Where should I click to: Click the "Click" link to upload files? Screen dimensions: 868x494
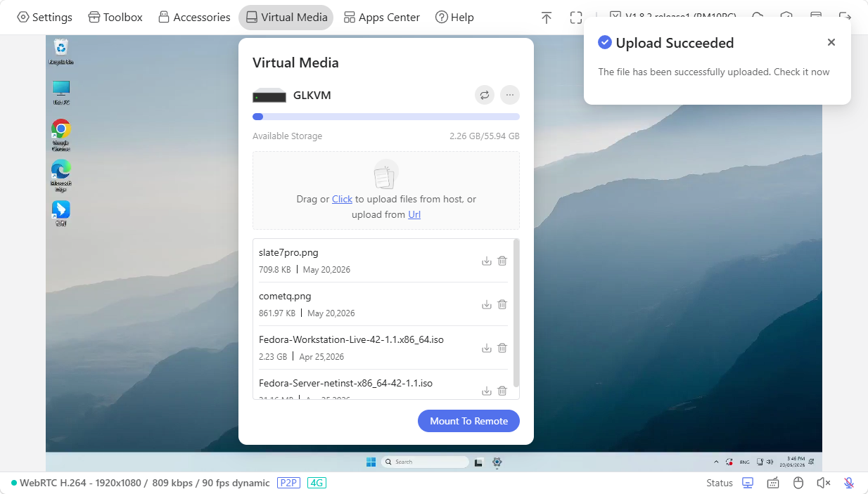tap(342, 199)
